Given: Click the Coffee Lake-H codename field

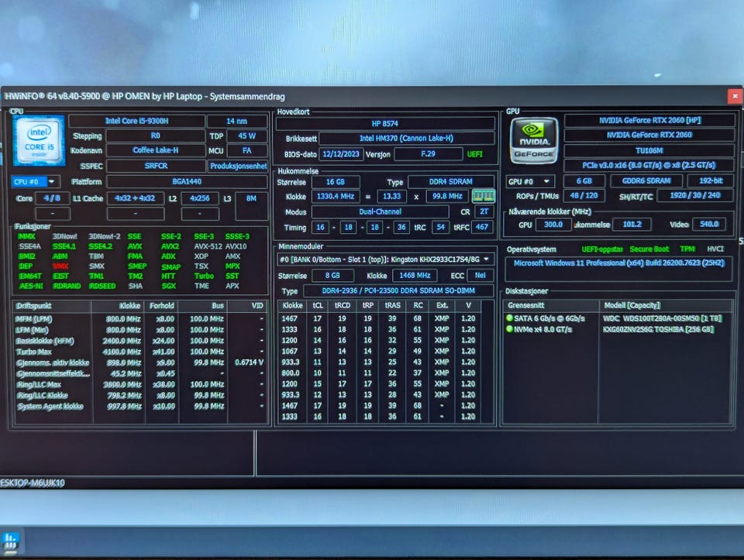Looking at the screenshot, I should tap(155, 150).
